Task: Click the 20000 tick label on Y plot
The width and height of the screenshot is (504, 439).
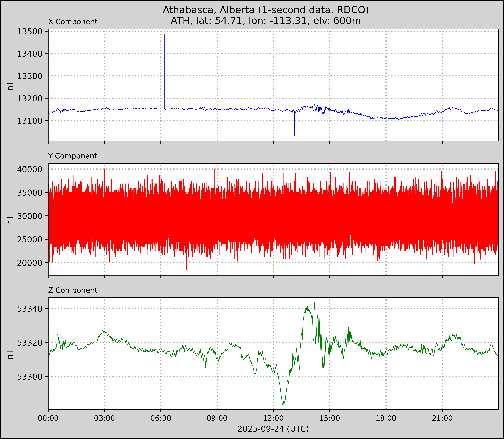Action: [29, 263]
